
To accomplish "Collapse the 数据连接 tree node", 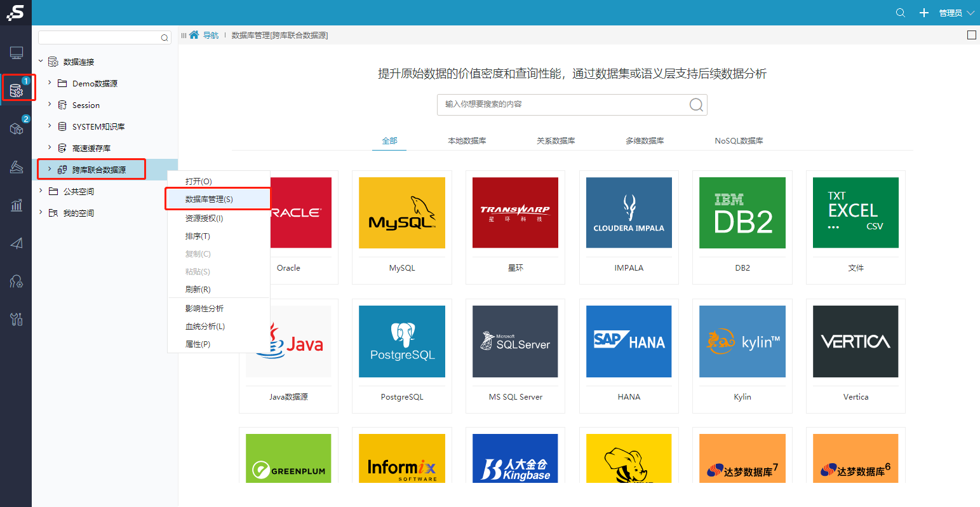I will tap(41, 62).
